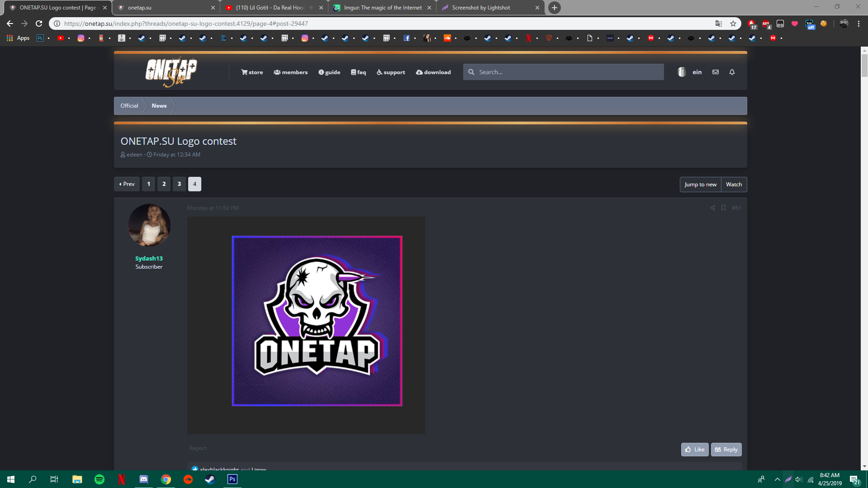This screenshot has height=488, width=868.
Task: Open Photoshop from the taskbar
Action: 232,479
